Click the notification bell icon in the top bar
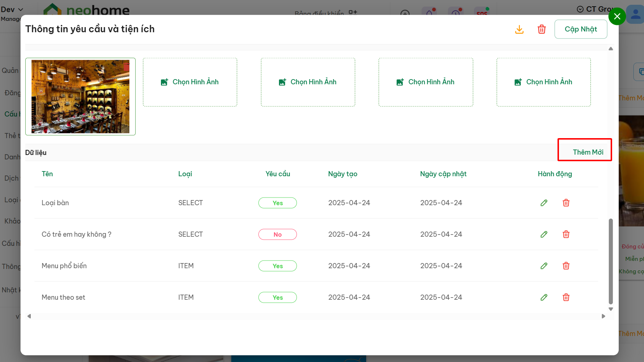This screenshot has height=362, width=644. [429, 13]
